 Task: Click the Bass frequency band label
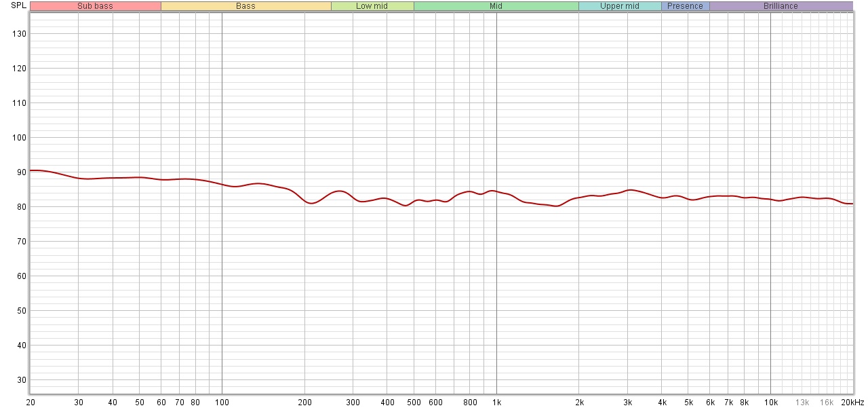click(246, 6)
